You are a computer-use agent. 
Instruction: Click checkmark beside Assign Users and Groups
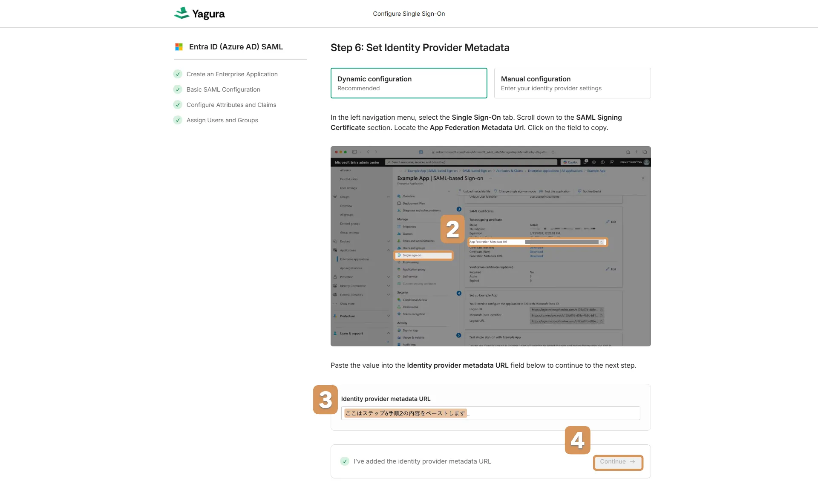(178, 120)
